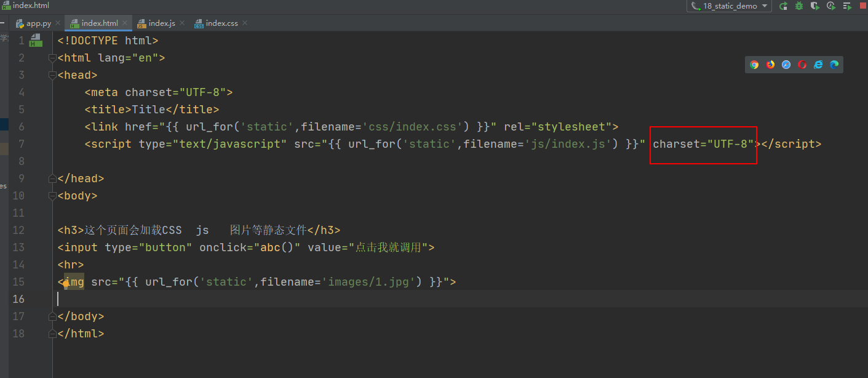Click line number 7 in the gutter
Screen dimensions: 868x378
22,144
